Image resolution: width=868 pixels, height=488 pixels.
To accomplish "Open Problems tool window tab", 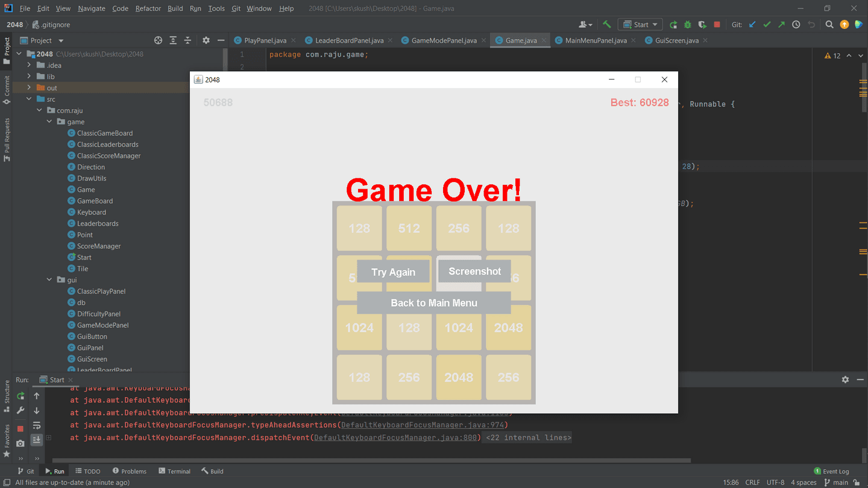I will tap(128, 471).
